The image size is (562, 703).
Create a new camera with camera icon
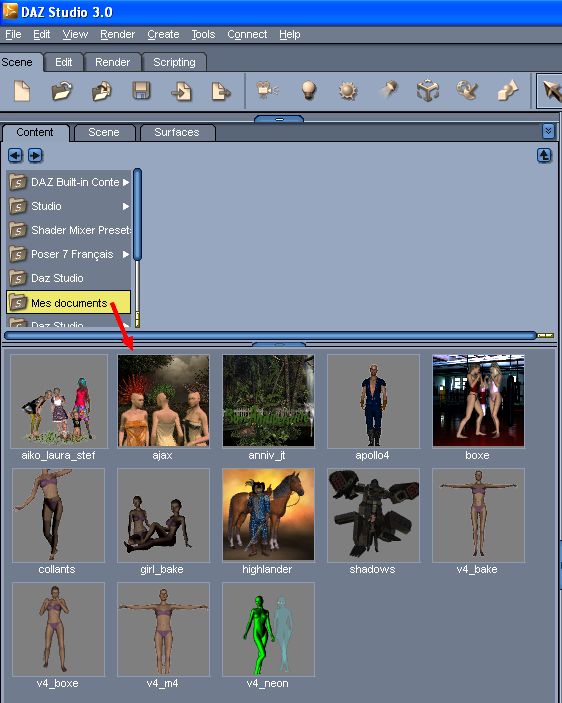(x=268, y=90)
